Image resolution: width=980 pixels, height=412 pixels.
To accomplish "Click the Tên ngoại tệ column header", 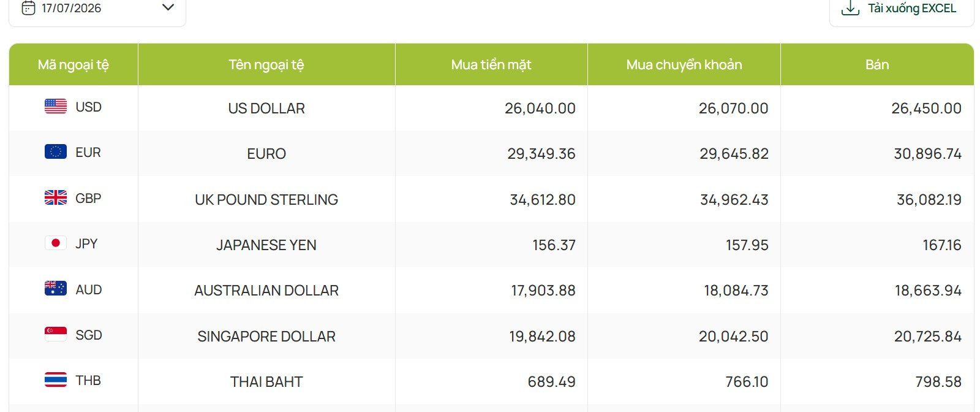I will coord(266,64).
